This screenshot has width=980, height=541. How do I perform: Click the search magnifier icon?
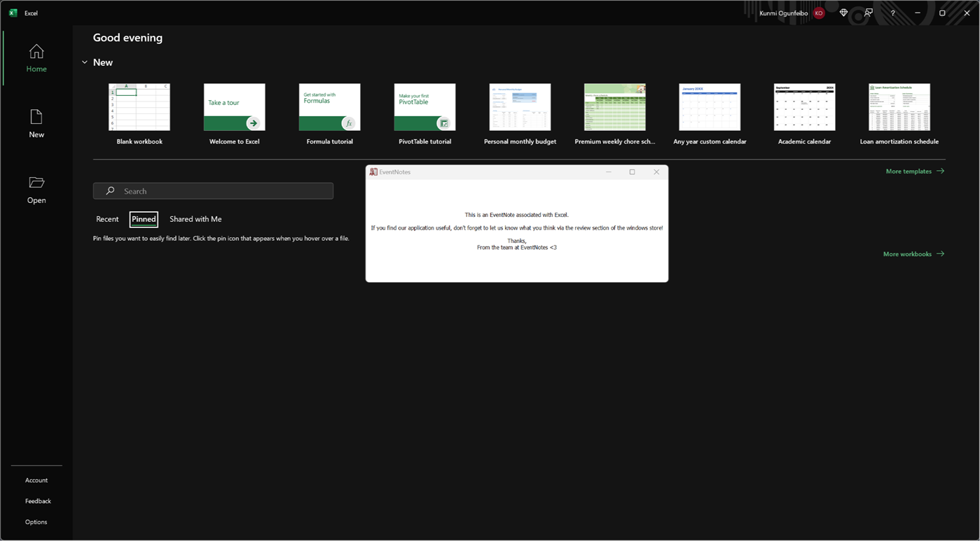click(110, 191)
